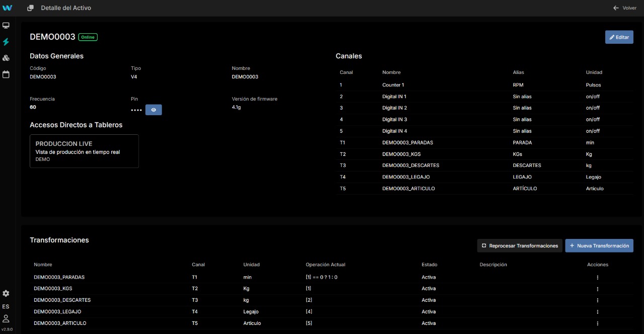The image size is (644, 334).
Task: Select the lightning bolt assets icon
Action: point(6,42)
